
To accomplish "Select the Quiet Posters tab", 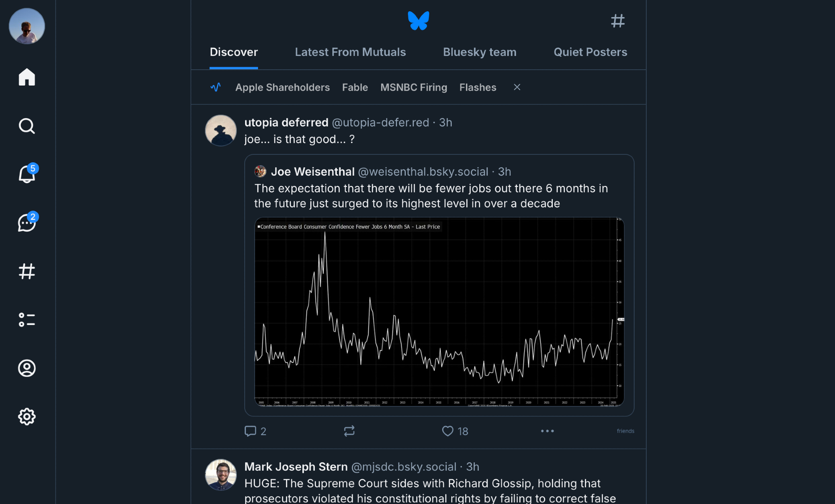I will pyautogui.click(x=590, y=52).
